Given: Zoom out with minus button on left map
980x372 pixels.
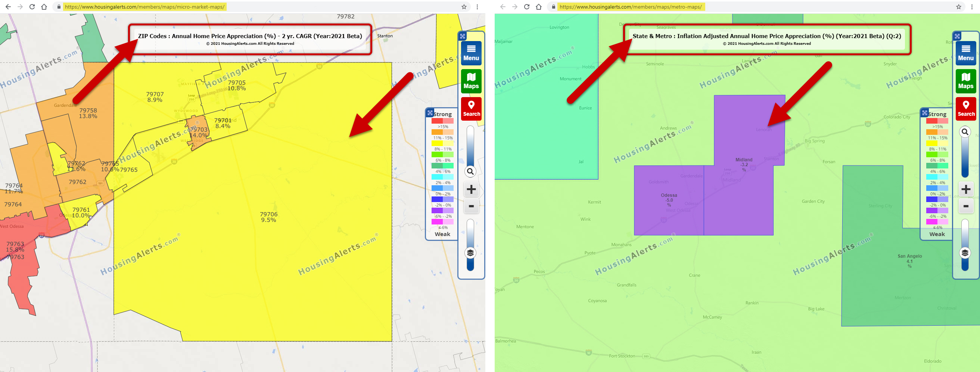Looking at the screenshot, I should (471, 206).
